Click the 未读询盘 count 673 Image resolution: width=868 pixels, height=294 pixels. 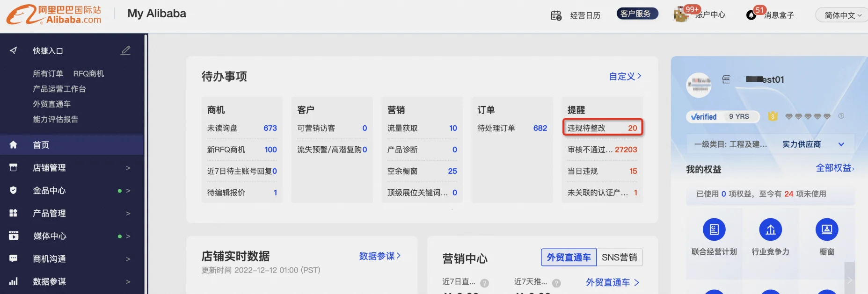[270, 128]
